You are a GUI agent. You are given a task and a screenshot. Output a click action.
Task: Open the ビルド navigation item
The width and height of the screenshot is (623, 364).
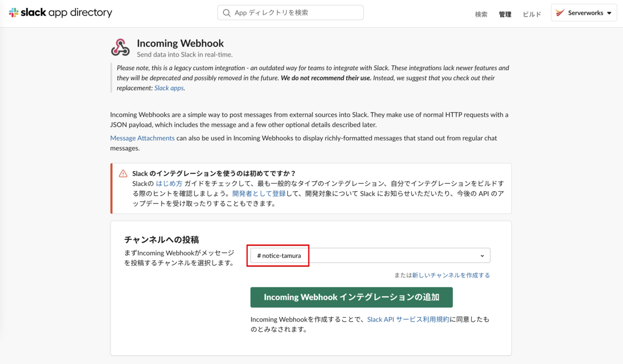(532, 15)
